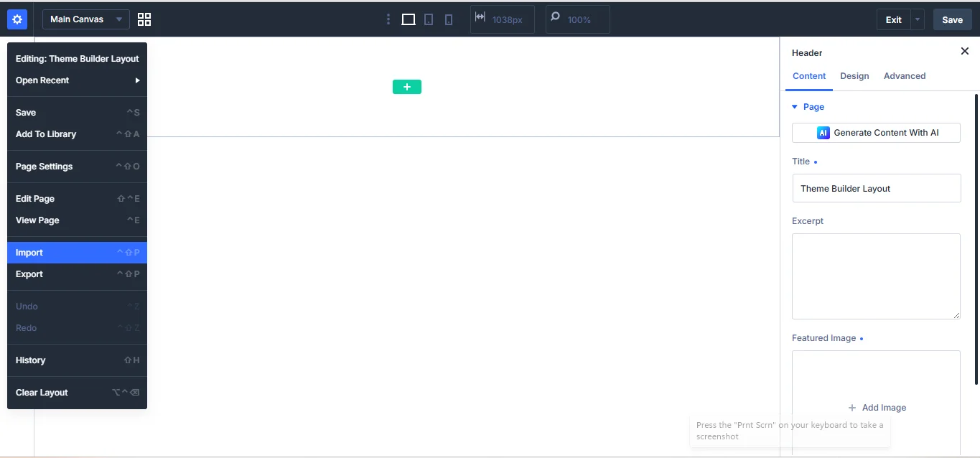Switch to tablet view icon
The height and width of the screenshot is (458, 980).
point(429,19)
